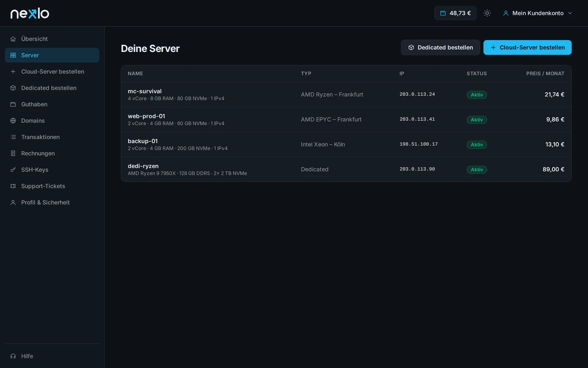The width and height of the screenshot is (588, 368).
Task: Open Profil & Sicherheit in the sidebar
Action: coord(52,202)
